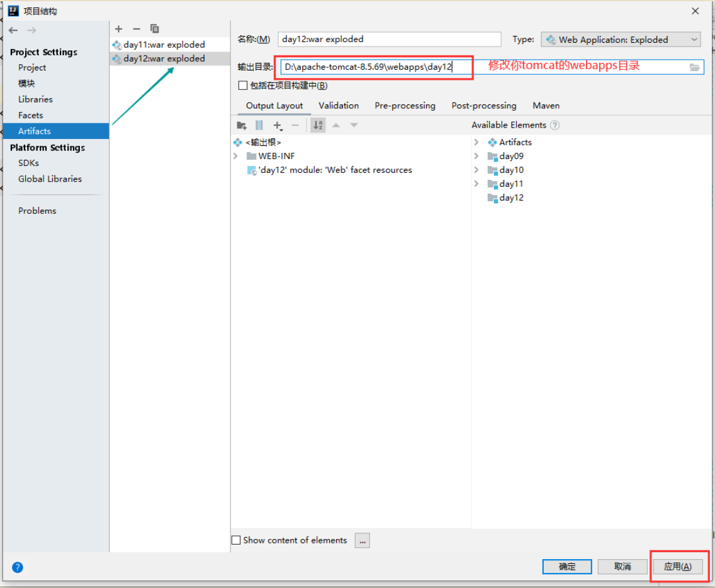
Task: Select Project in Project Settings
Action: click(x=32, y=67)
